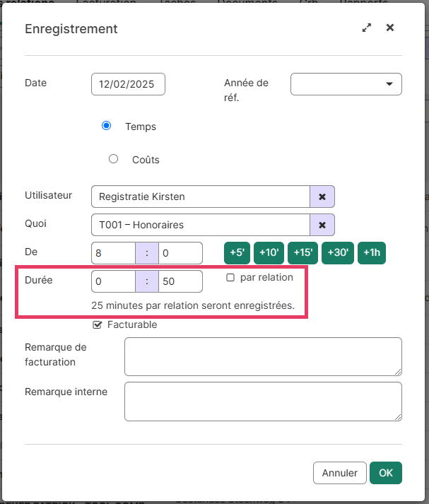Click the Date field showing 12/02/2025
Screen dimensions: 429x504
[128, 84]
